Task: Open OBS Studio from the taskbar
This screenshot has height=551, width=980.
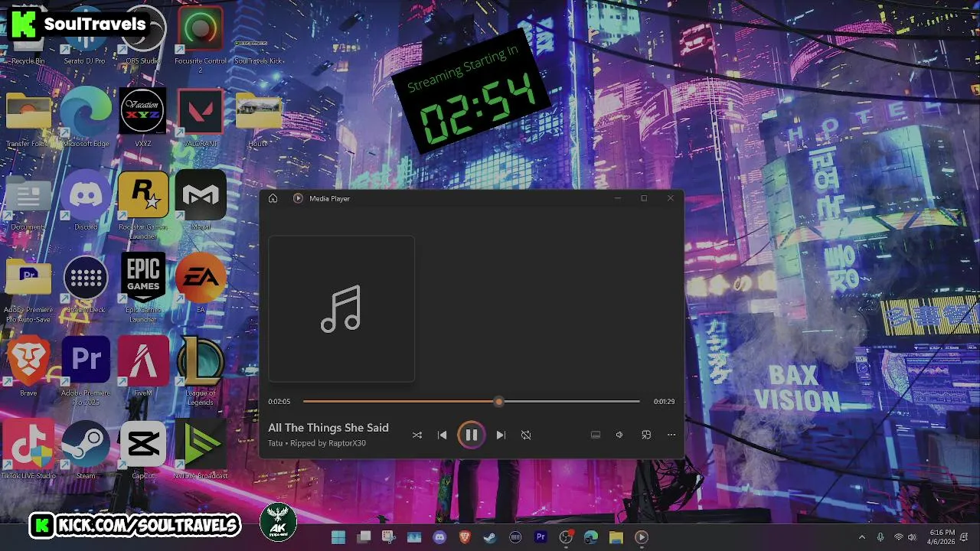Action: (x=566, y=537)
